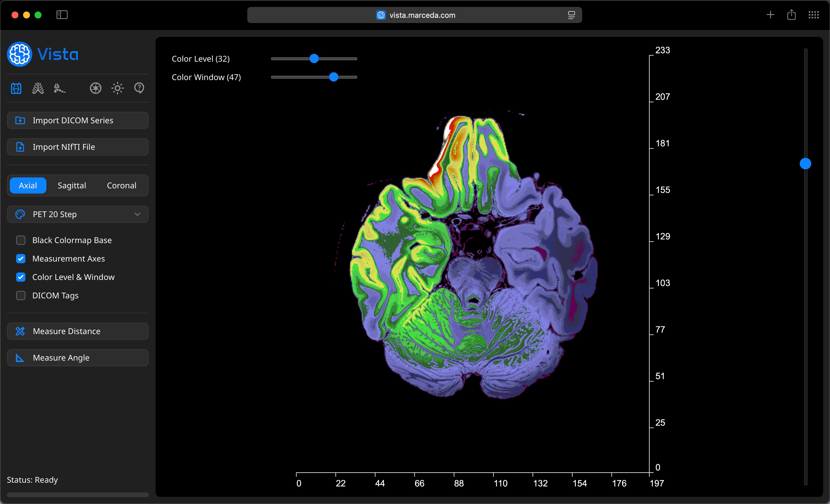This screenshot has width=830, height=504.
Task: Switch to the Coronal view tab
Action: click(122, 185)
